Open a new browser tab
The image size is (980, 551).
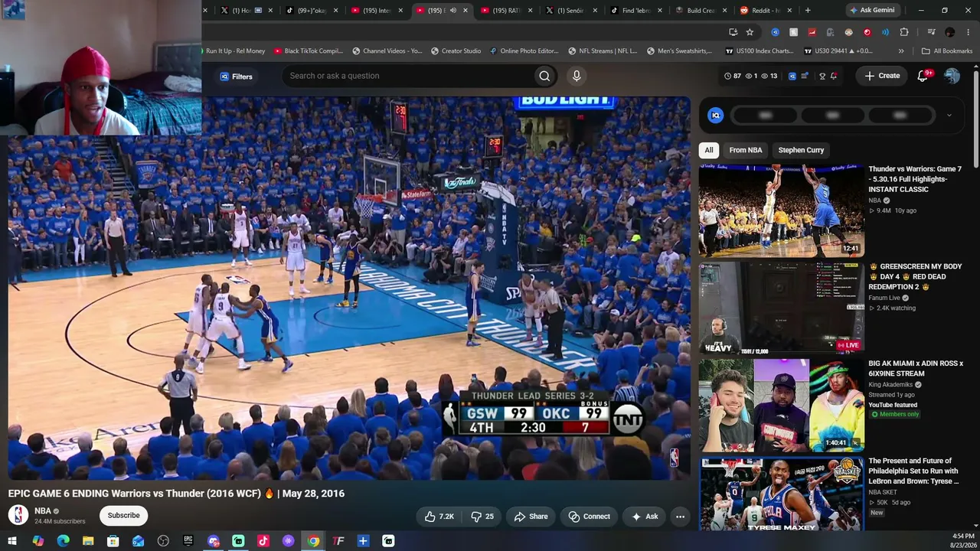pos(808,10)
